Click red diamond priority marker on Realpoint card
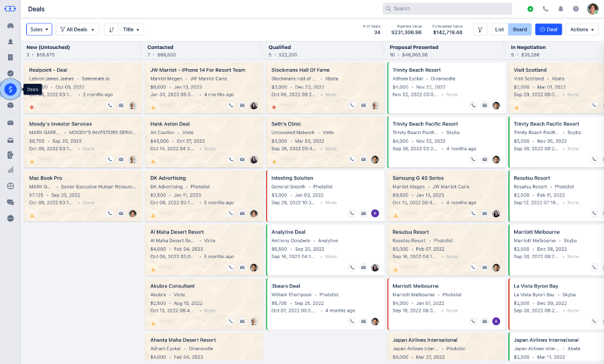604x364 pixels. 32,107
